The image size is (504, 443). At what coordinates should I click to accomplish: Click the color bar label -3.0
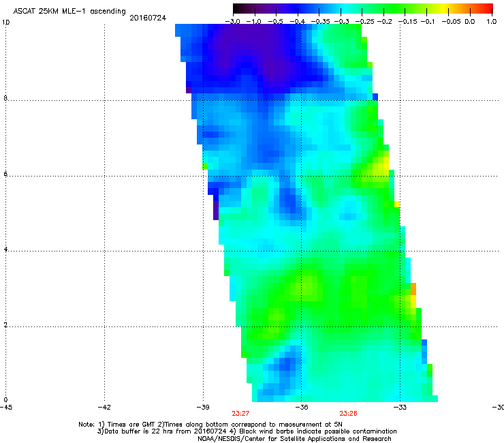point(233,22)
